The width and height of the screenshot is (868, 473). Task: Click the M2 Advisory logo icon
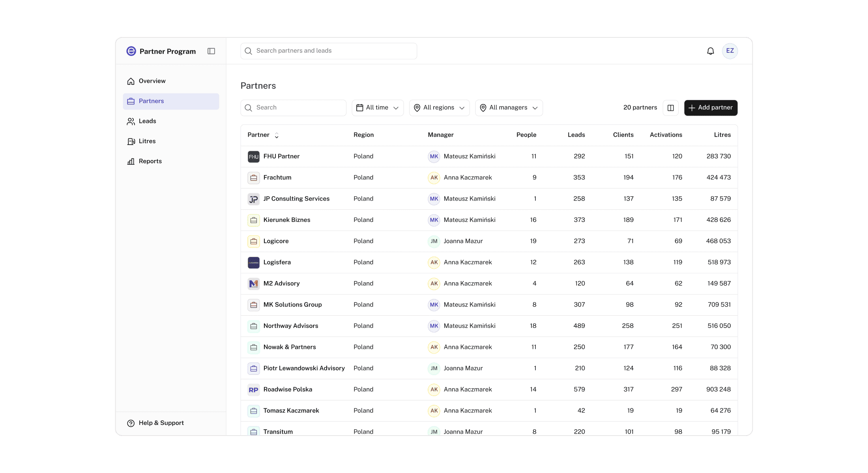pos(253,284)
